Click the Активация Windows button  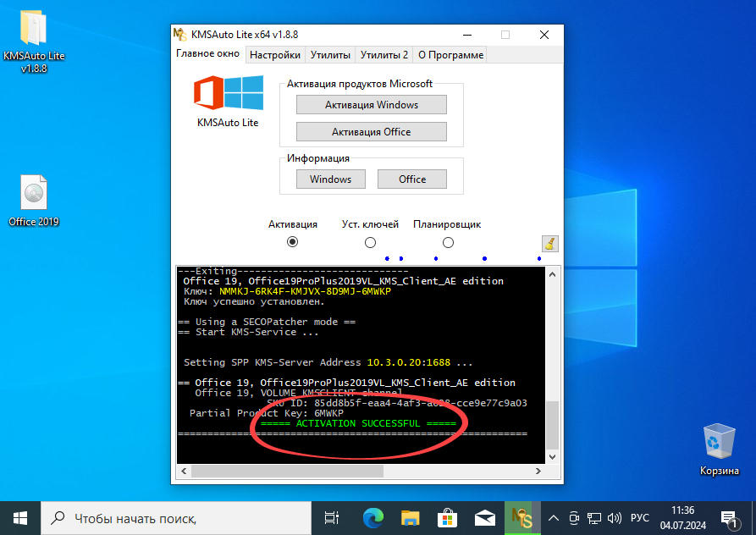tap(371, 104)
